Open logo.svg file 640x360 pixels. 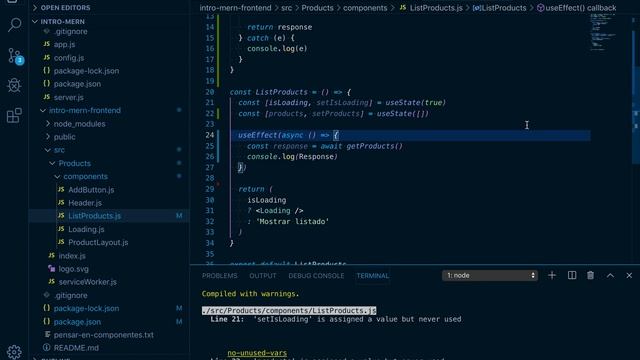point(73,269)
